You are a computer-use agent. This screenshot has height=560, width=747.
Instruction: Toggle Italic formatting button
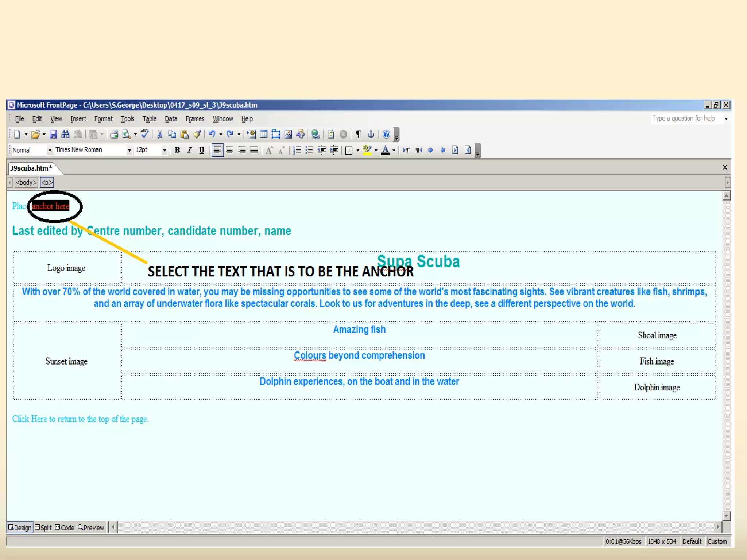(x=189, y=150)
